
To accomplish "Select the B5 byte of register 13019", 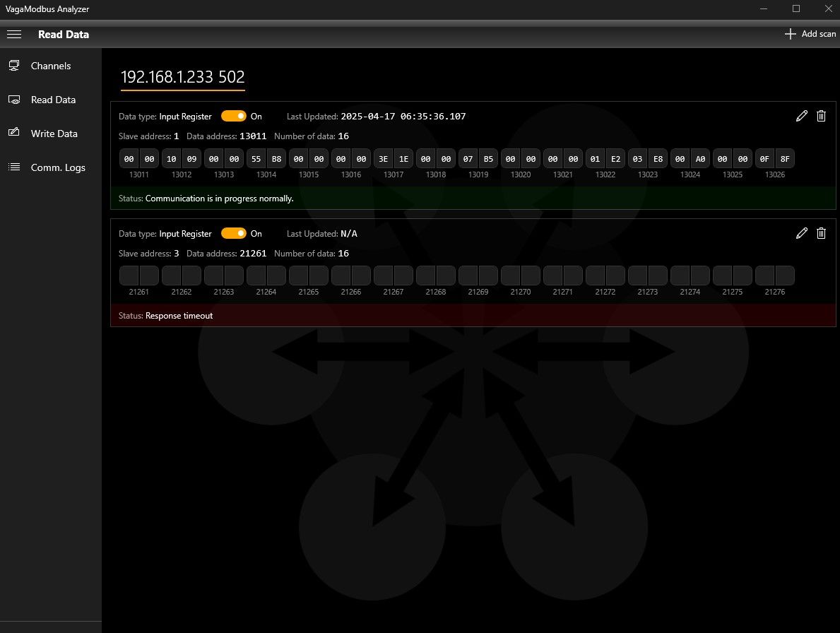I will (488, 159).
